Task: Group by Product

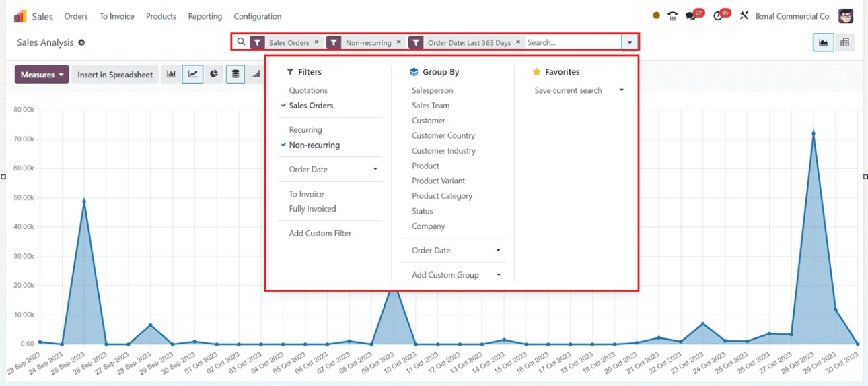Action: coord(425,166)
